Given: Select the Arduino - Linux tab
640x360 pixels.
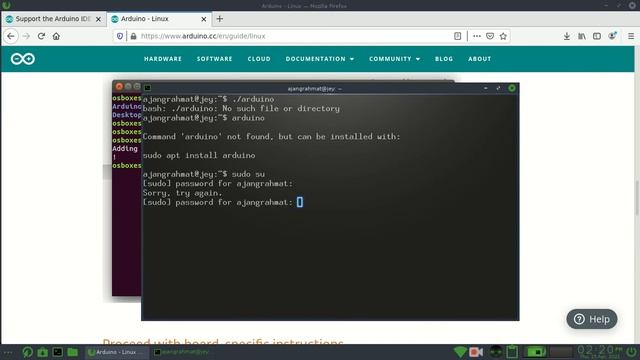Looking at the screenshot, I should pos(159,19).
